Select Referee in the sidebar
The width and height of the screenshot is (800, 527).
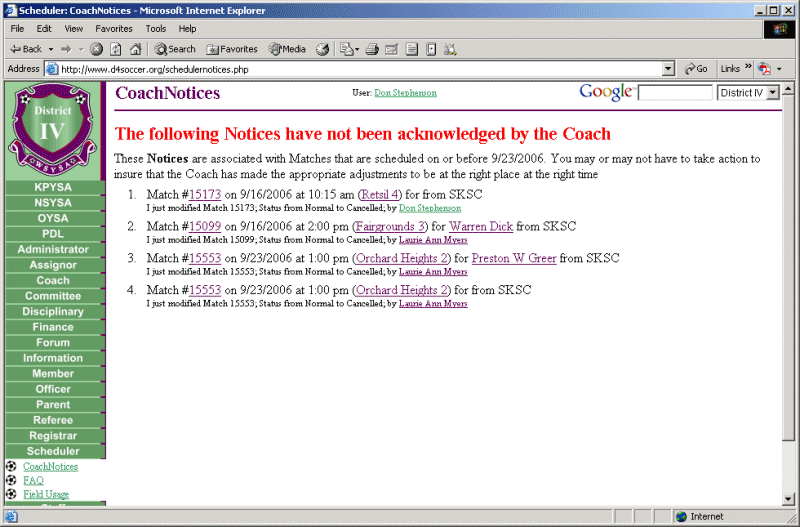click(x=53, y=420)
